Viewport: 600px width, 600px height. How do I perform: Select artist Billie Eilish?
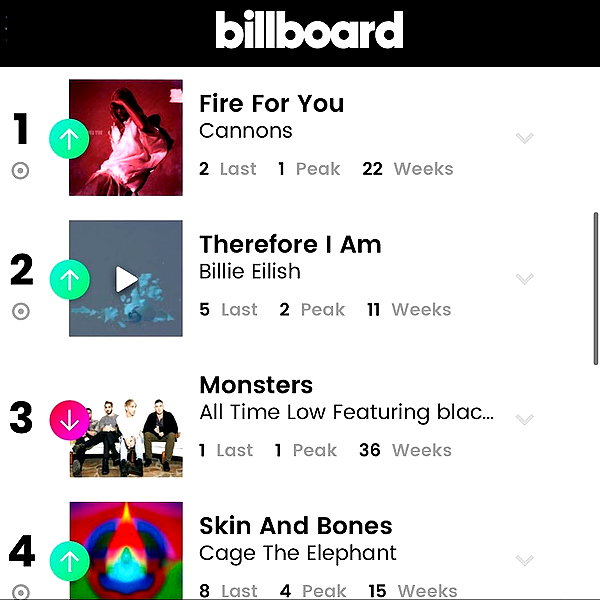point(250,271)
